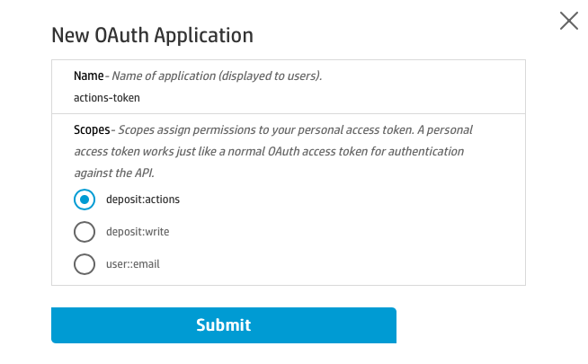Select the deposit:actions scope radio button
Image resolution: width=588 pixels, height=364 pixels.
(x=85, y=200)
